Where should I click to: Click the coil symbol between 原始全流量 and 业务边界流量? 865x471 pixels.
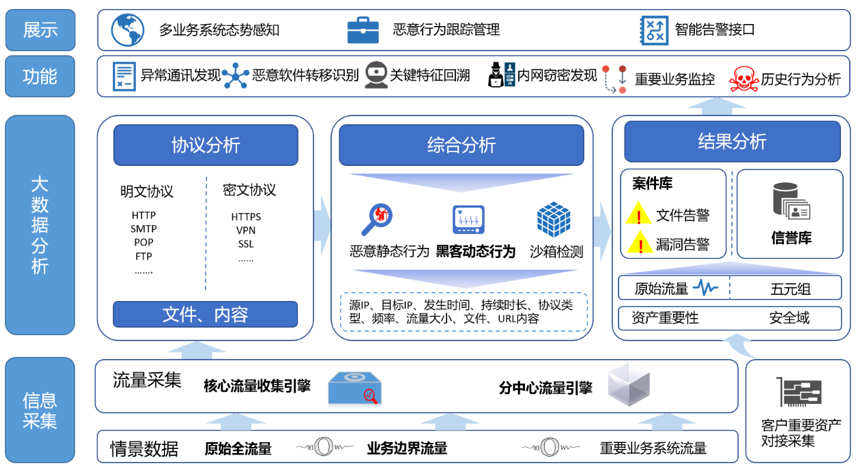coord(324,447)
